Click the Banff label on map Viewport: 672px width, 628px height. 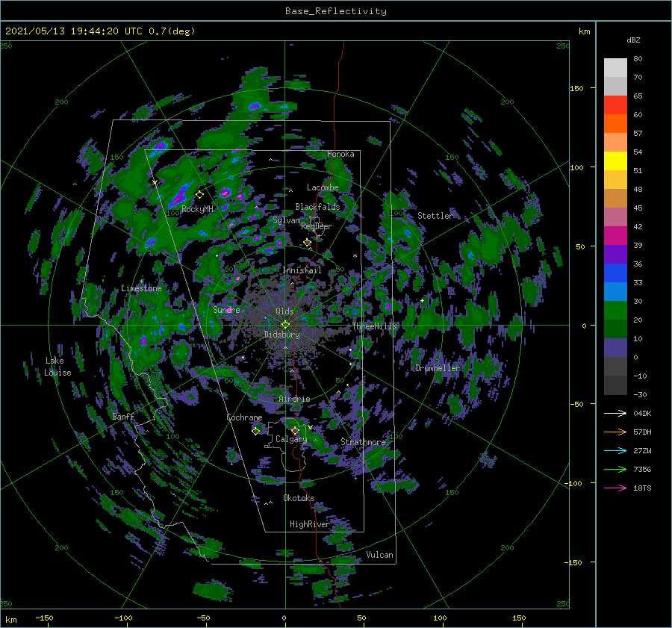click(x=123, y=416)
